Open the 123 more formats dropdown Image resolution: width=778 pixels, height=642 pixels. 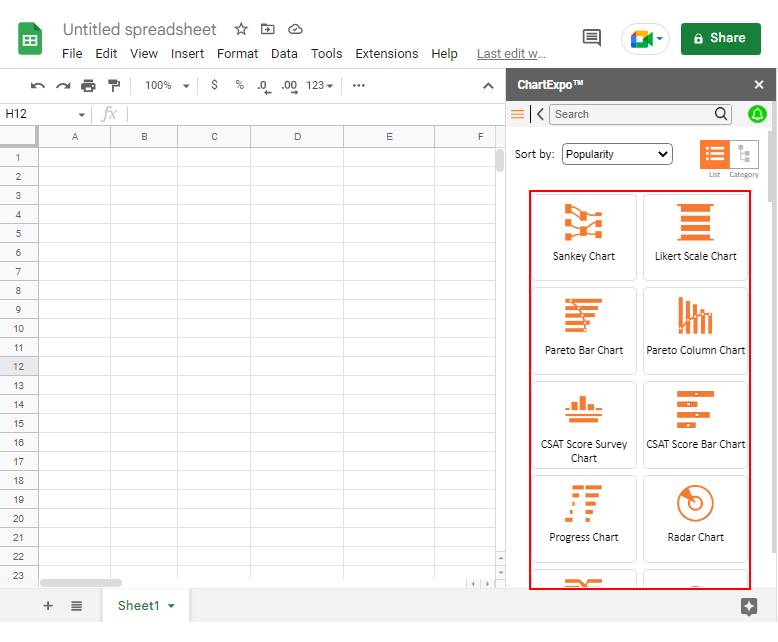tap(320, 85)
